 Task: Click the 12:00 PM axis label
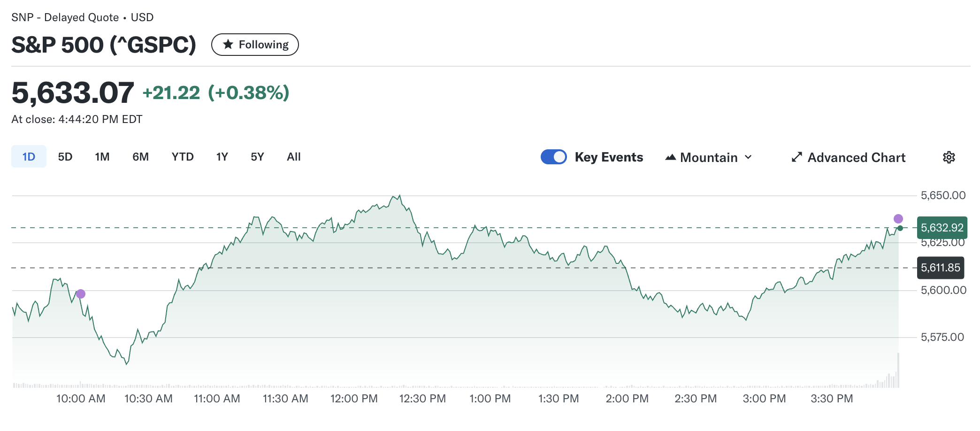(x=354, y=399)
